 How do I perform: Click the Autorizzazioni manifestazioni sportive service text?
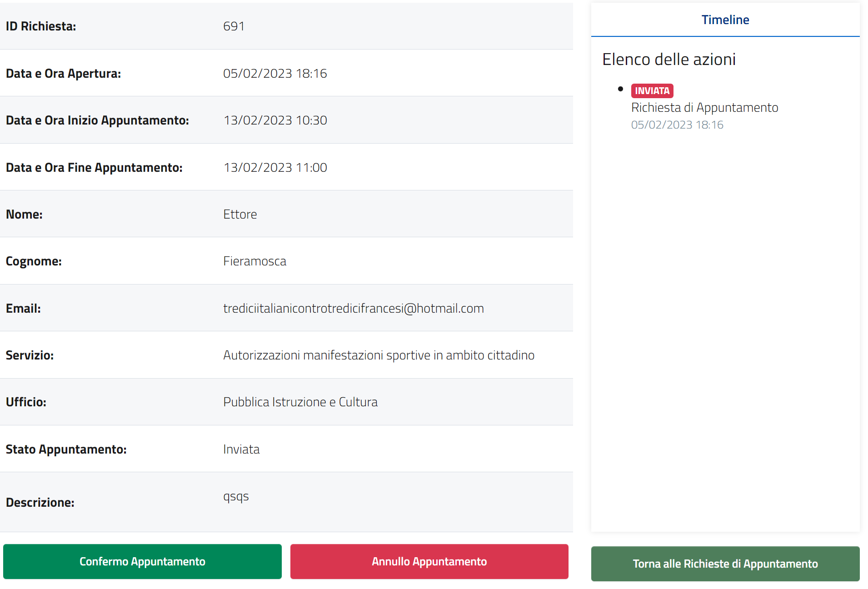tap(379, 355)
